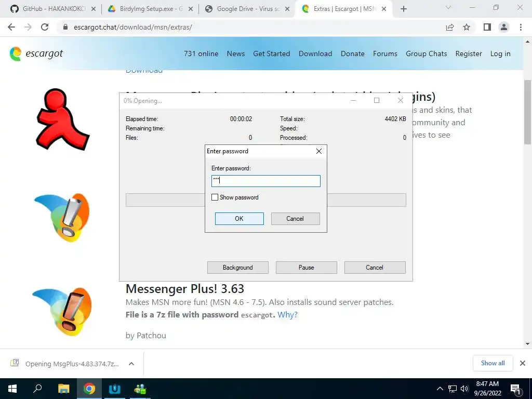Reload the escargot page
Screen dimensions: 532x399
pos(45,27)
